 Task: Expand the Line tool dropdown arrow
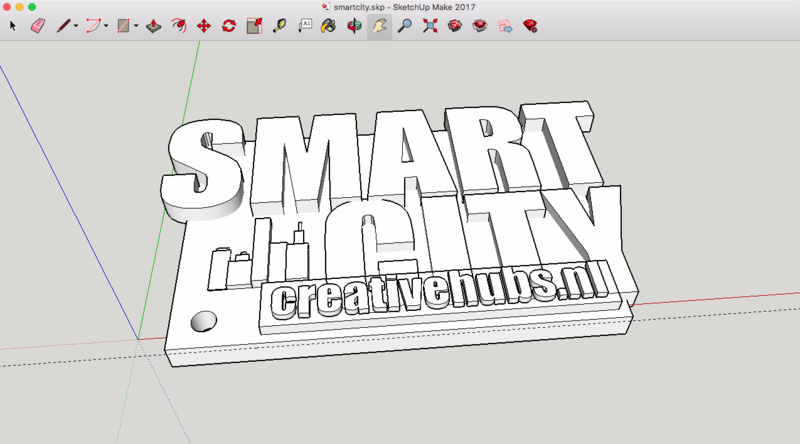77,26
